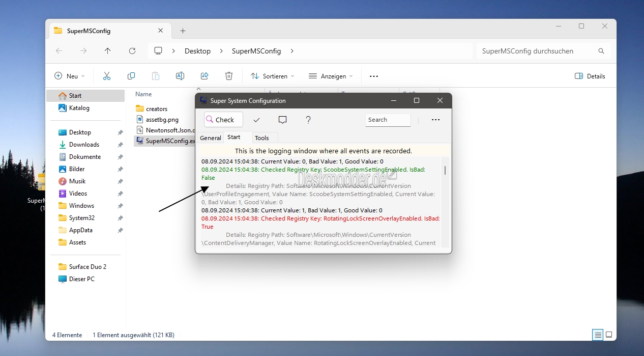Image resolution: width=644 pixels, height=356 pixels.
Task: Open the Sortieren dropdown
Action: pyautogui.click(x=273, y=76)
